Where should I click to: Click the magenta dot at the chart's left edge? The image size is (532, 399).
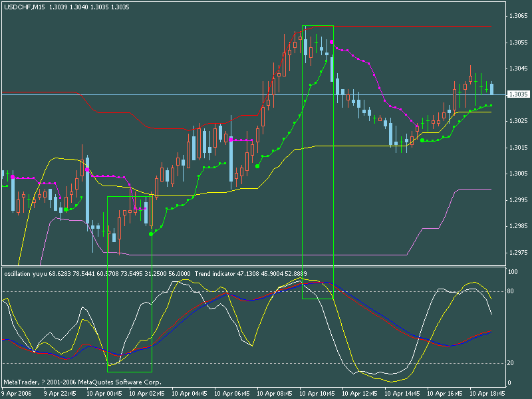point(12,177)
